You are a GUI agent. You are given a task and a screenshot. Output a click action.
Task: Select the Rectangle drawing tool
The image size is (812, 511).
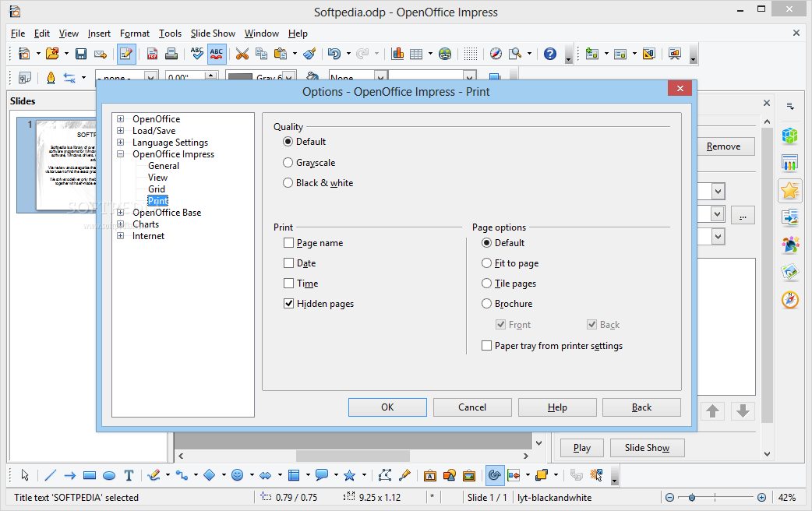[90, 475]
